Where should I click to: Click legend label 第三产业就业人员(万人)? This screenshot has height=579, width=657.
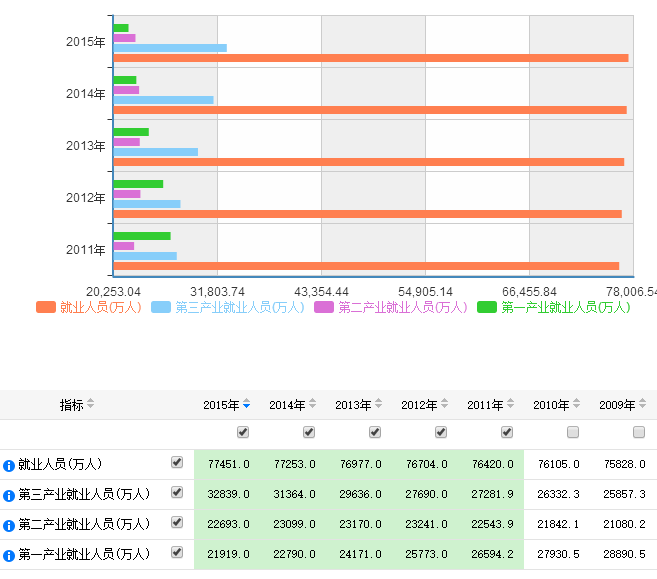click(240, 307)
